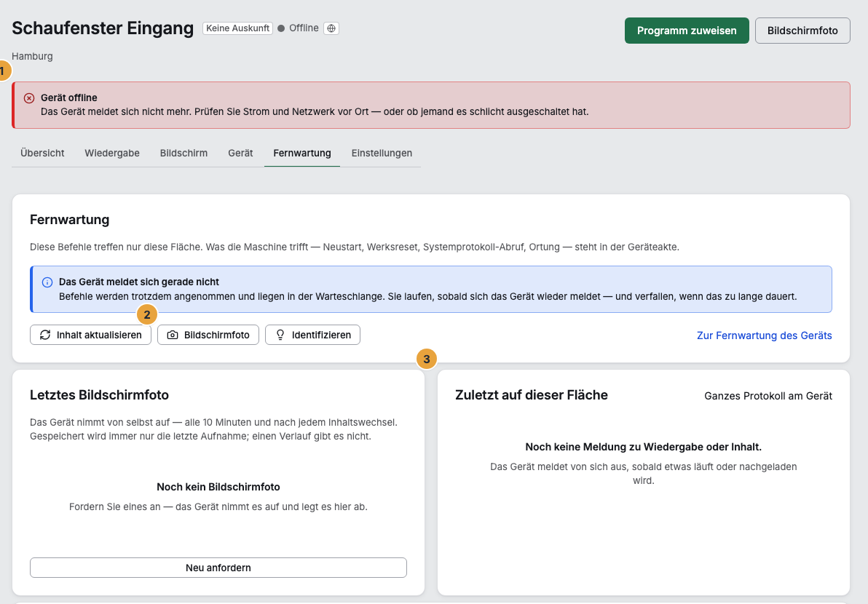Select the Gerät tab

tap(240, 154)
